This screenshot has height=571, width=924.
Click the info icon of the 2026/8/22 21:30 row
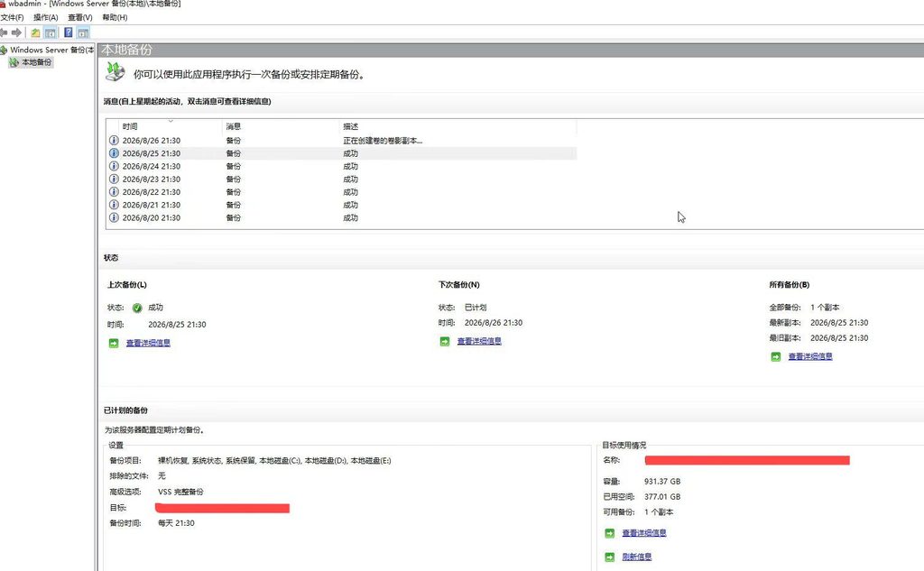114,192
